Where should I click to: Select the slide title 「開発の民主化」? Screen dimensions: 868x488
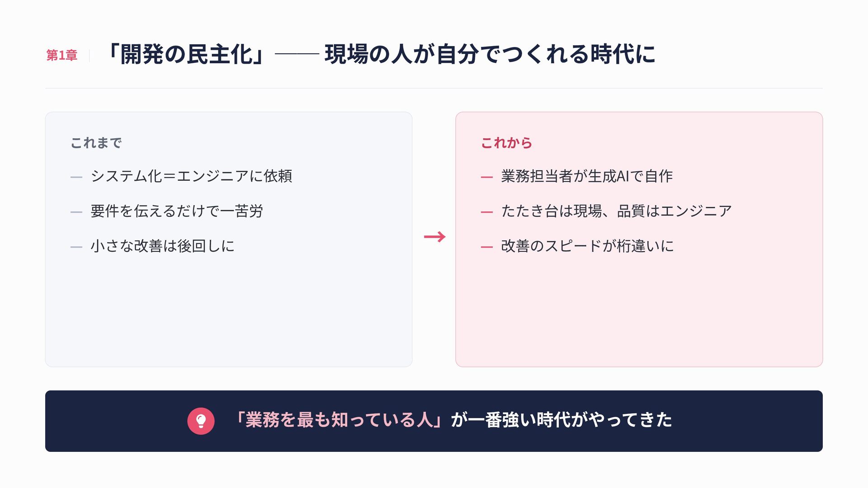pos(186,55)
